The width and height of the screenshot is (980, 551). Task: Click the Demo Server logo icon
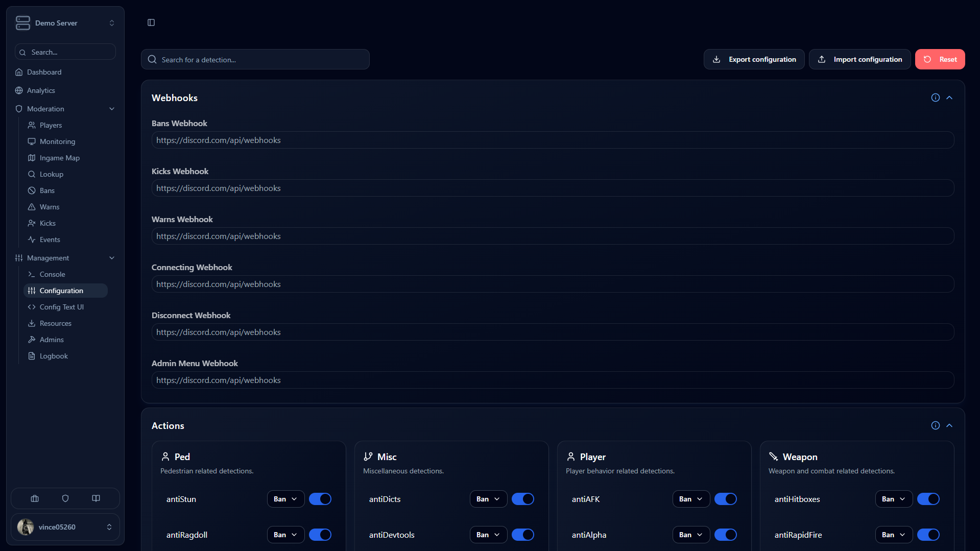(23, 23)
